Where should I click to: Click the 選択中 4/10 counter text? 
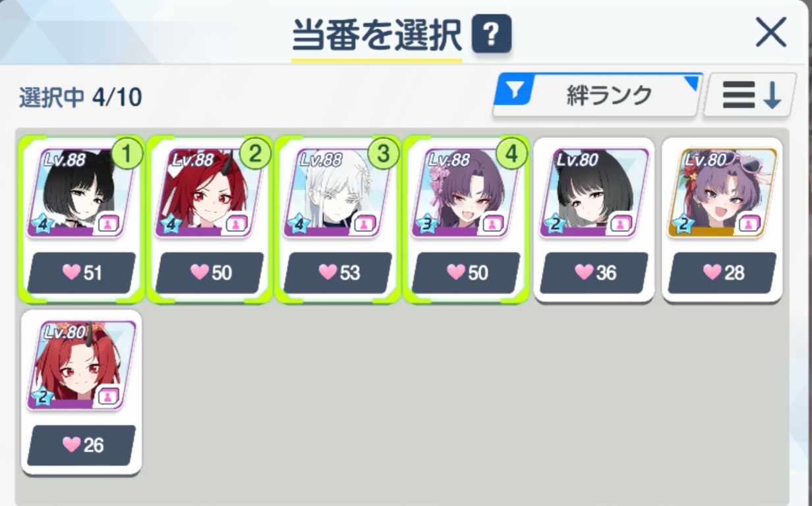pos(80,98)
